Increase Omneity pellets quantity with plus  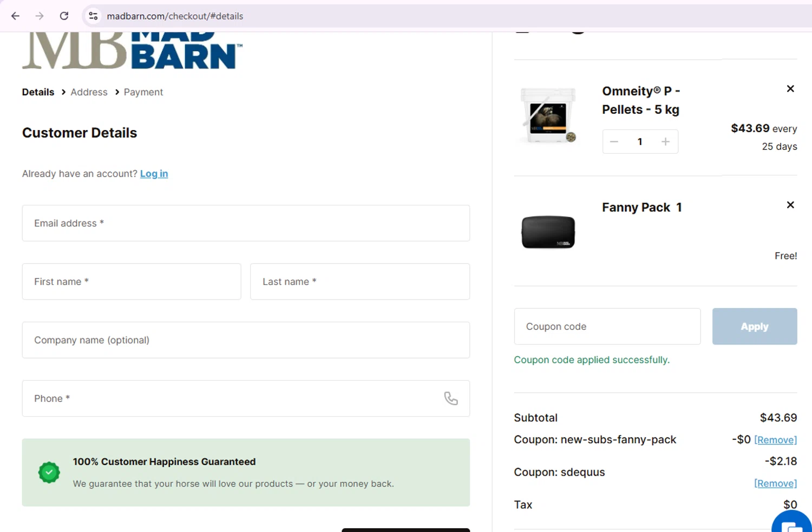pos(665,141)
